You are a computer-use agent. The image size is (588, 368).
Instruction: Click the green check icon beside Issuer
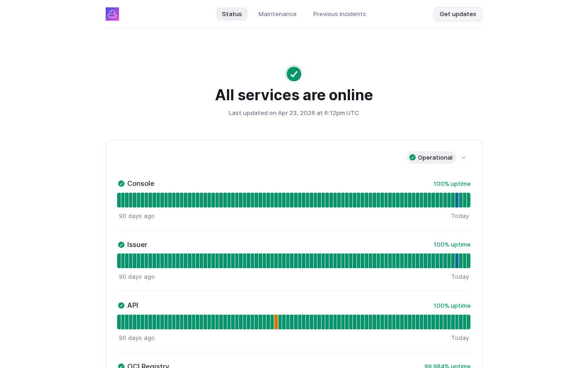coord(121,245)
